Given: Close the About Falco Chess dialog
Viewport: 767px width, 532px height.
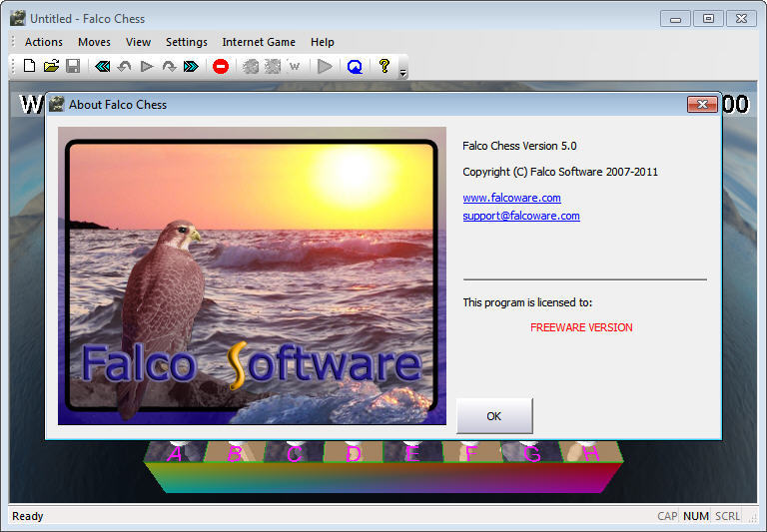Looking at the screenshot, I should 702,104.
